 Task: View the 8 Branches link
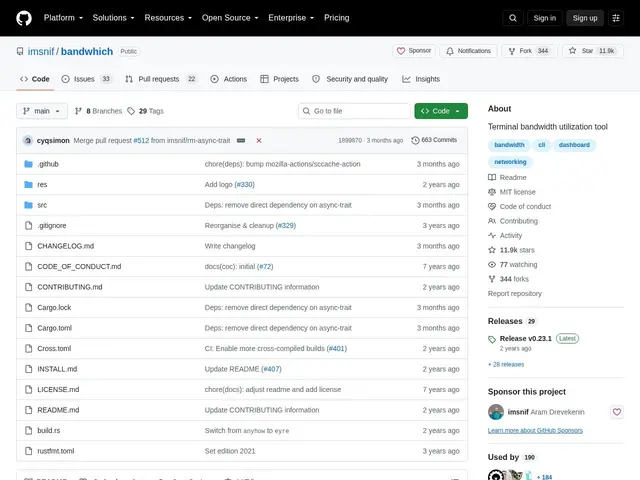98,111
